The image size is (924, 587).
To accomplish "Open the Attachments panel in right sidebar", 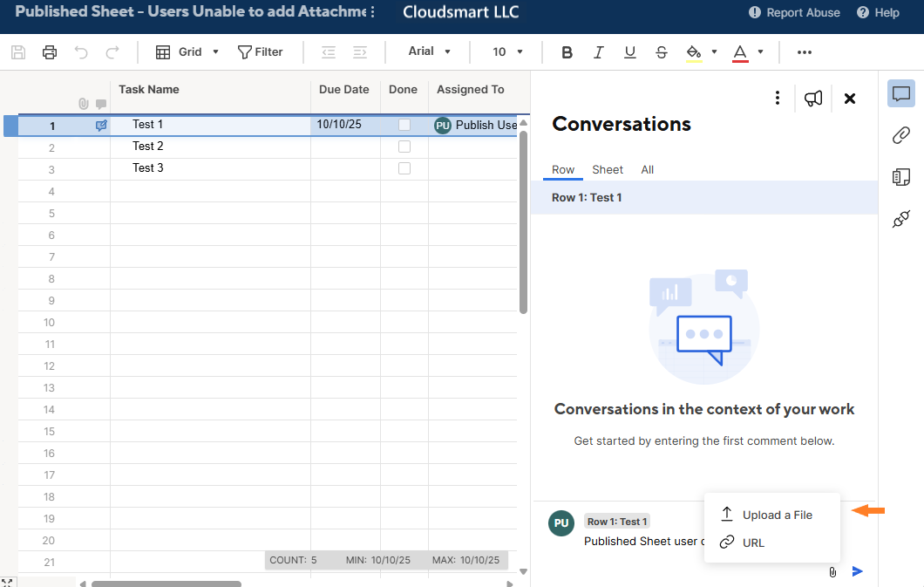I will pos(900,135).
